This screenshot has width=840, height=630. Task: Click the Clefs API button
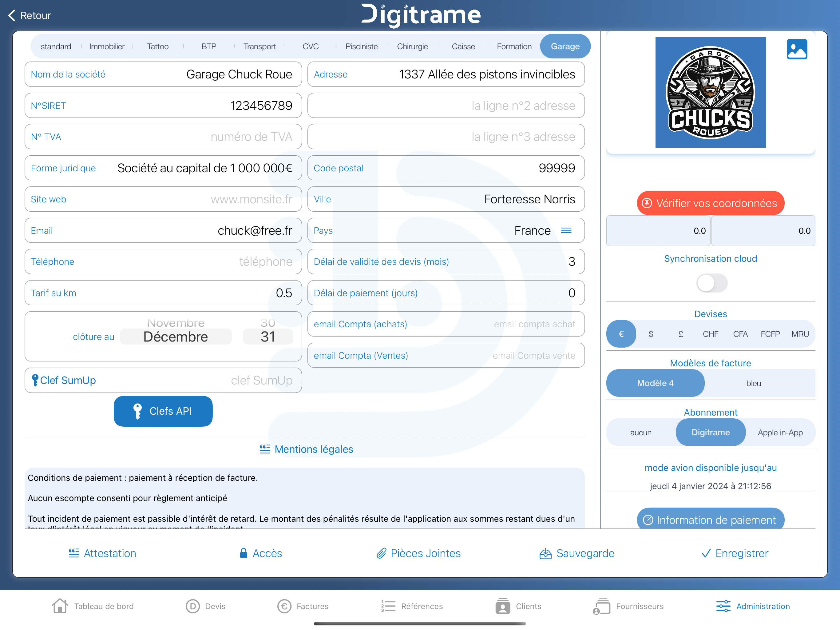tap(163, 411)
